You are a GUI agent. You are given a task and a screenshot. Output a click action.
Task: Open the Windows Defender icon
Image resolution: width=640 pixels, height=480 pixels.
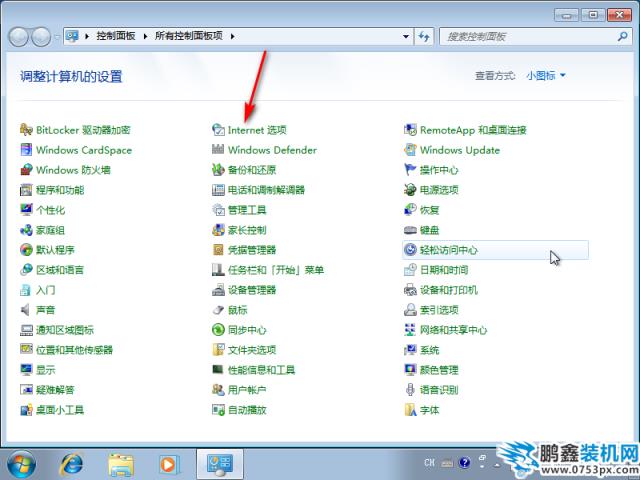218,150
